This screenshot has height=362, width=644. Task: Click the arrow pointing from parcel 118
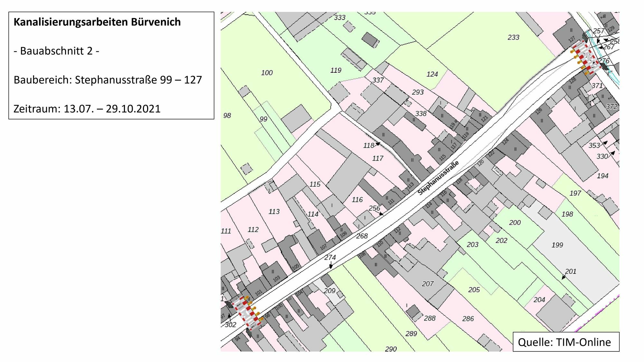point(378,144)
